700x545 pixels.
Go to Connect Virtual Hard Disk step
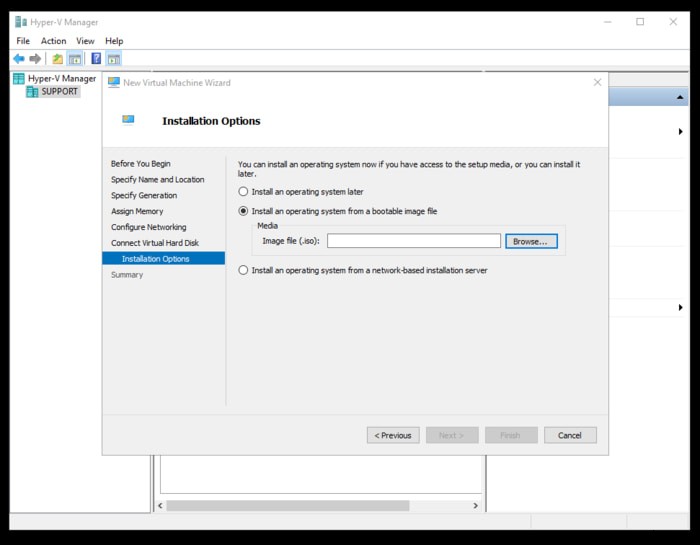(155, 243)
